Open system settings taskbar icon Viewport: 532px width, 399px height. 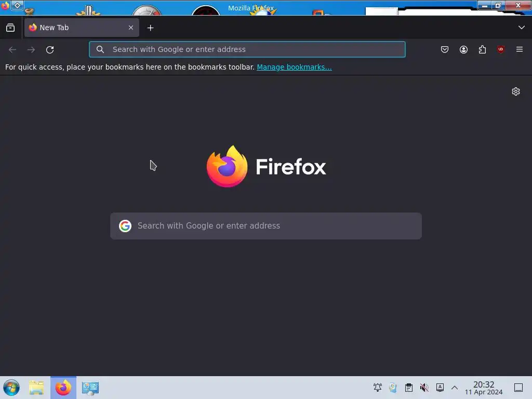(x=90, y=388)
